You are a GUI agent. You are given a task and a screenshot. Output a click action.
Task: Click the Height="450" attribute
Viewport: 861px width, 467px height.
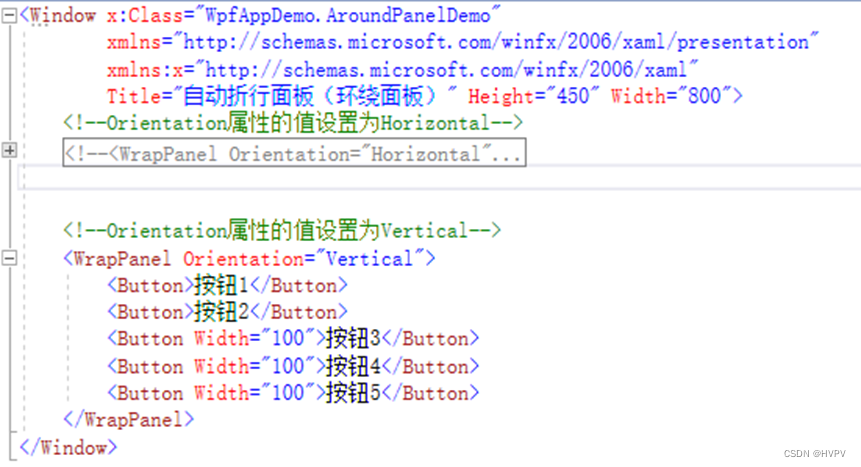(533, 96)
